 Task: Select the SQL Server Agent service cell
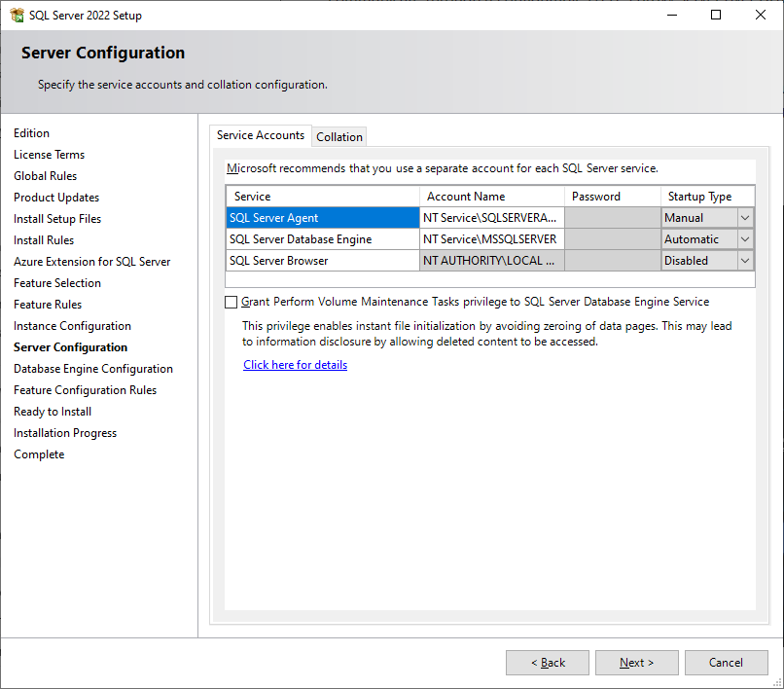[322, 218]
